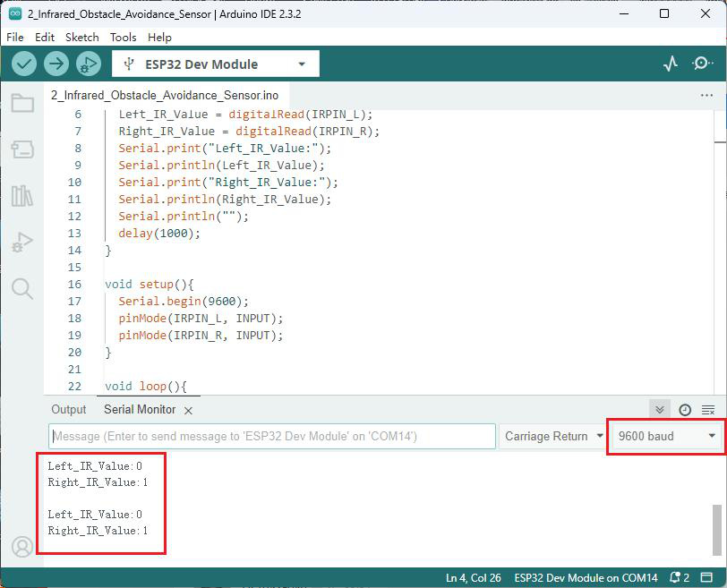The height and width of the screenshot is (588, 727).
Task: Select the 2_Infrared_Obstacle_Avoidance_Sensor.ino editor tab
Action: (x=165, y=96)
